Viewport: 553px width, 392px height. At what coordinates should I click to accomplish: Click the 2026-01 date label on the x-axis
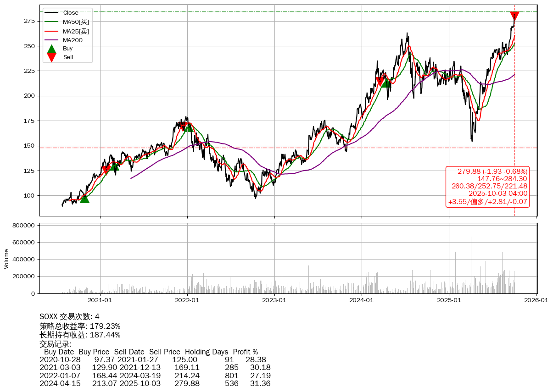[536, 300]
